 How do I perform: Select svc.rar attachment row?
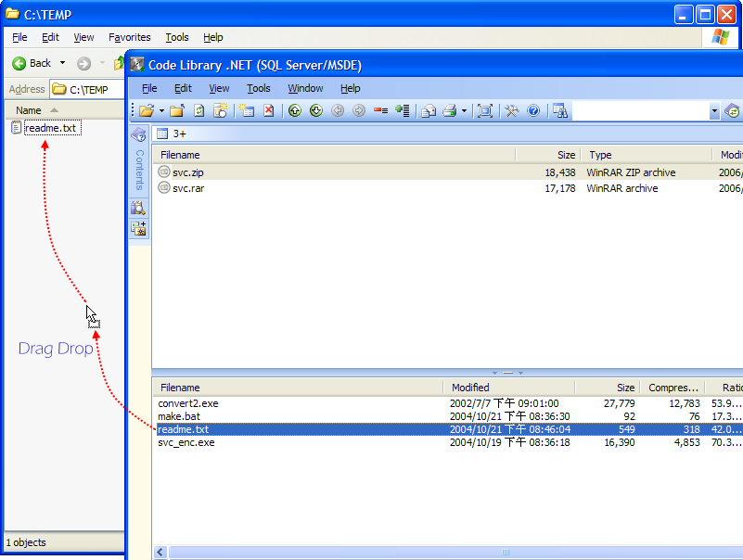(x=447, y=188)
